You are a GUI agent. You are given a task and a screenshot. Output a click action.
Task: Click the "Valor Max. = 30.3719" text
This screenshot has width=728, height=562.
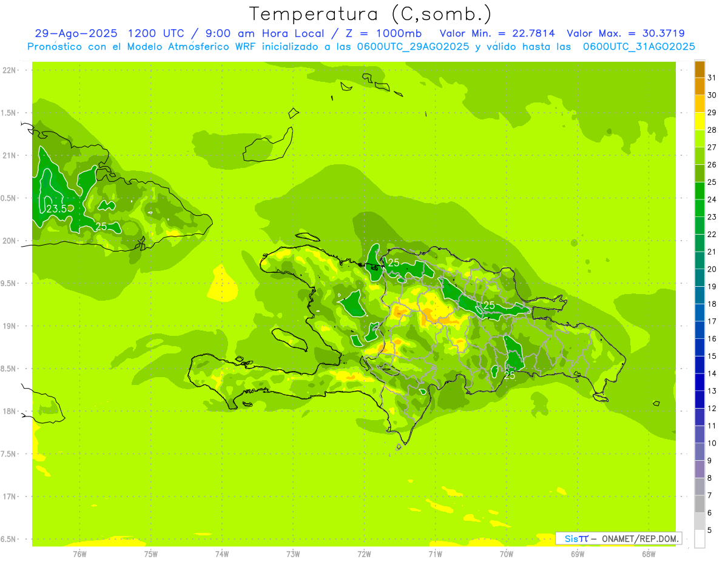625,33
